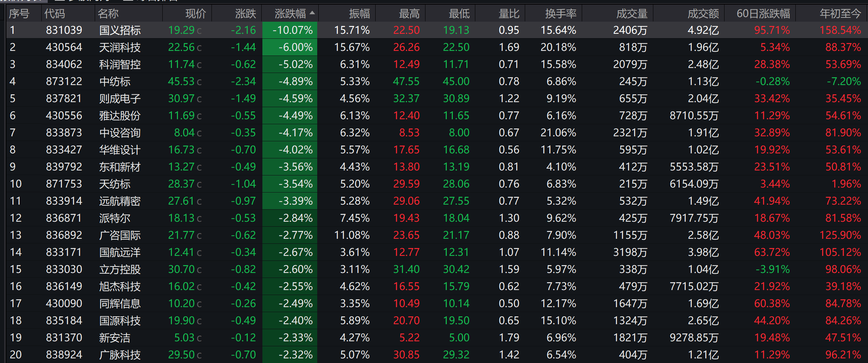Sort by the 量比 column

(x=509, y=14)
